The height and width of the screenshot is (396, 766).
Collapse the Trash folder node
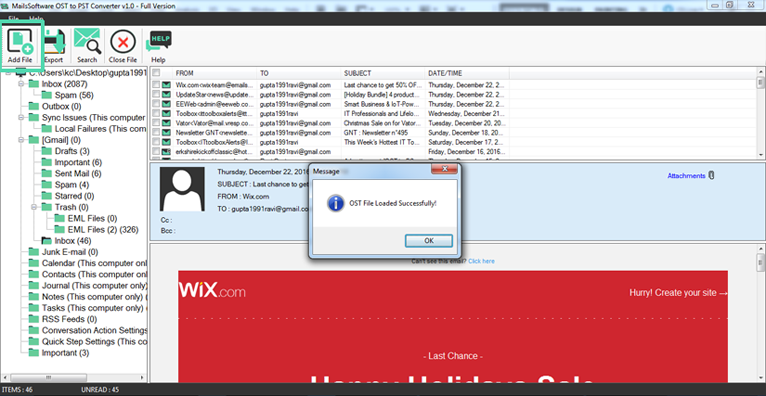pyautogui.click(x=34, y=207)
